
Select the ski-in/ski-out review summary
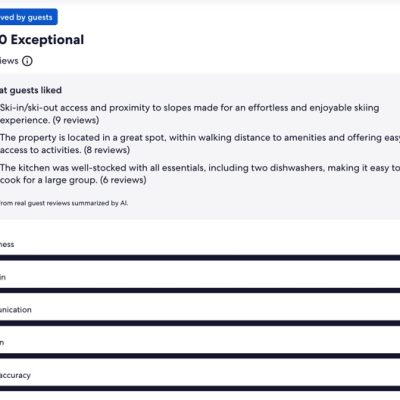tap(189, 114)
